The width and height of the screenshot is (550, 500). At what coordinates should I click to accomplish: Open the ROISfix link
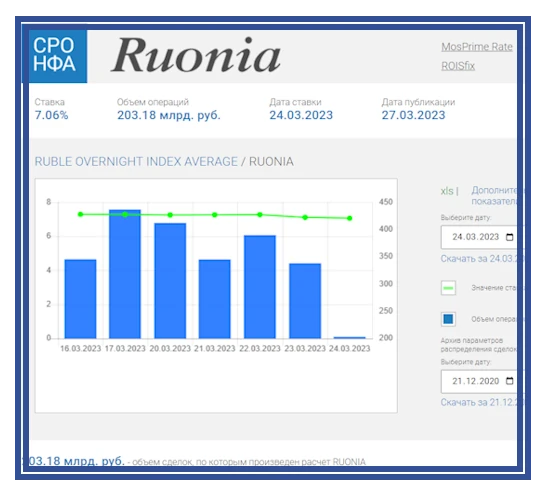(458, 66)
